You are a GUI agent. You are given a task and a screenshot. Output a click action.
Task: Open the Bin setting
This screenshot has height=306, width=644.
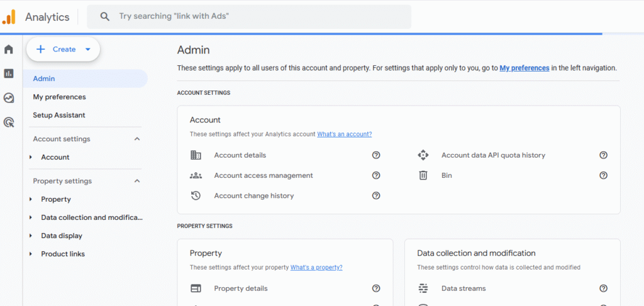coord(447,175)
